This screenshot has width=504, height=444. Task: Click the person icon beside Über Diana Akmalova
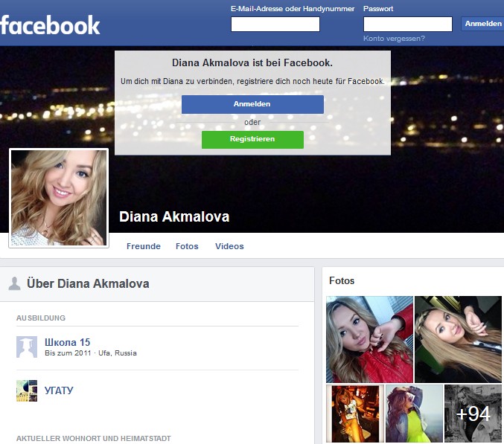(14, 283)
